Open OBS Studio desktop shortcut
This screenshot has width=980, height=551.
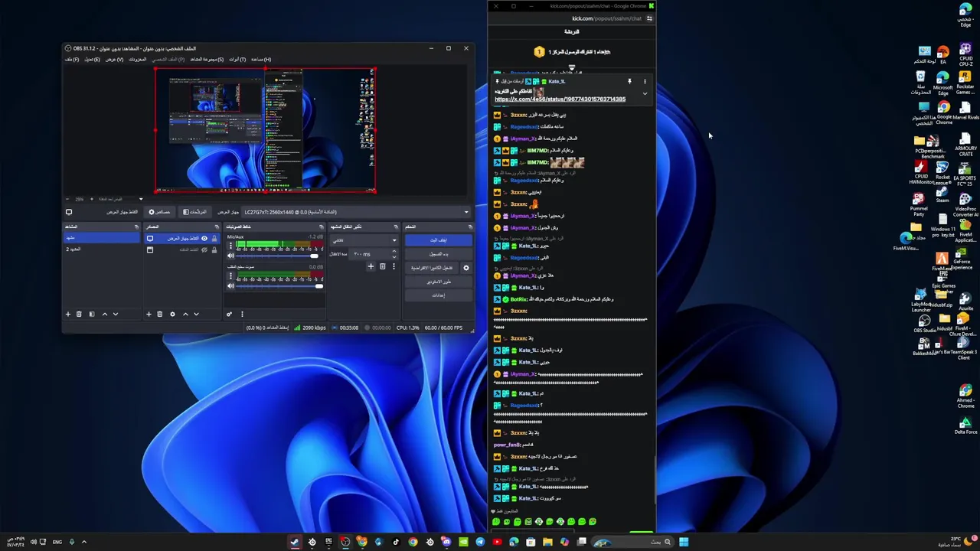(925, 323)
